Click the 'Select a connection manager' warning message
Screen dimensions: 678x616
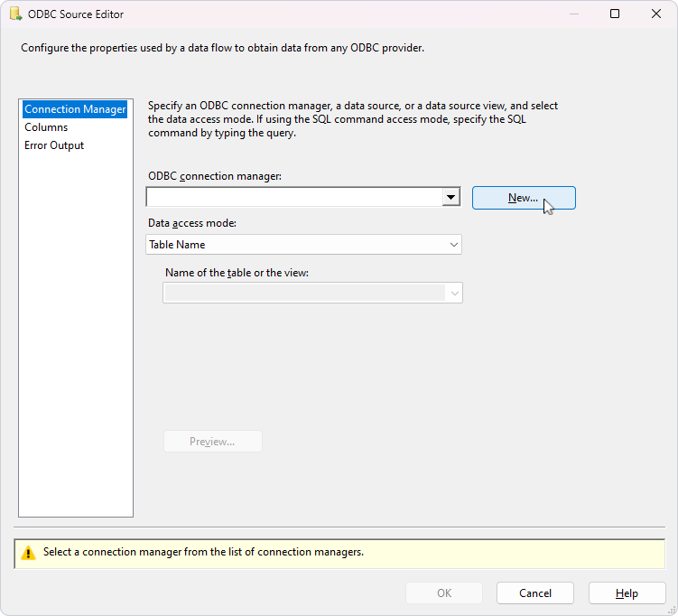pos(203,552)
